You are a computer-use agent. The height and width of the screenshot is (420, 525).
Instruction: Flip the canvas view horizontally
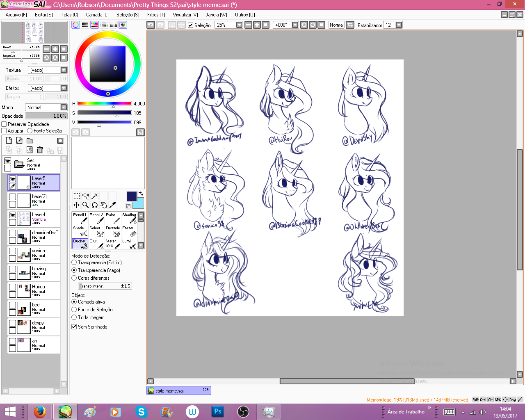point(350,25)
